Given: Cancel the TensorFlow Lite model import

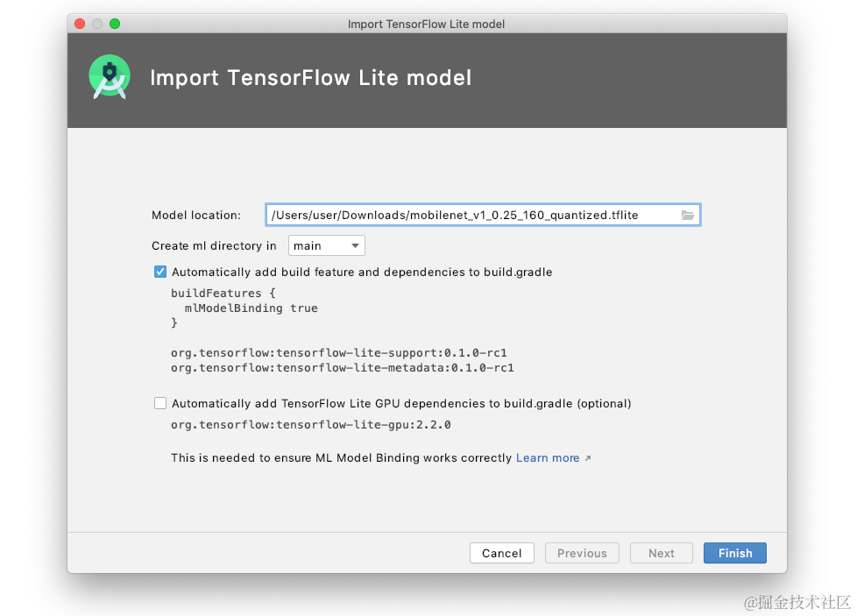Looking at the screenshot, I should tap(501, 553).
